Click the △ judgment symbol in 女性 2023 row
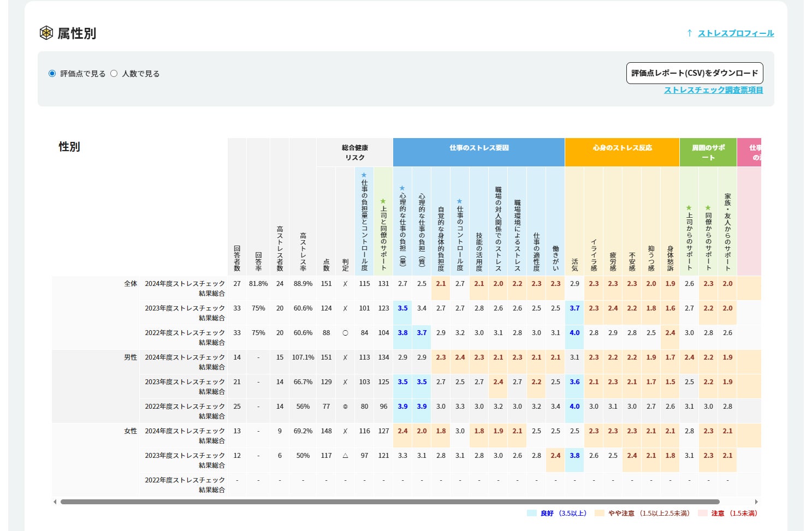This screenshot has height=531, width=812. pos(345,456)
